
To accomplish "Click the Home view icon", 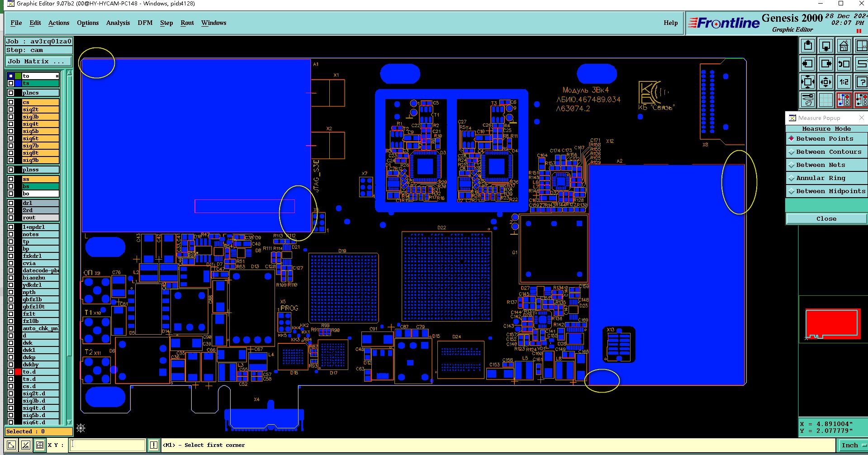I will [844, 46].
